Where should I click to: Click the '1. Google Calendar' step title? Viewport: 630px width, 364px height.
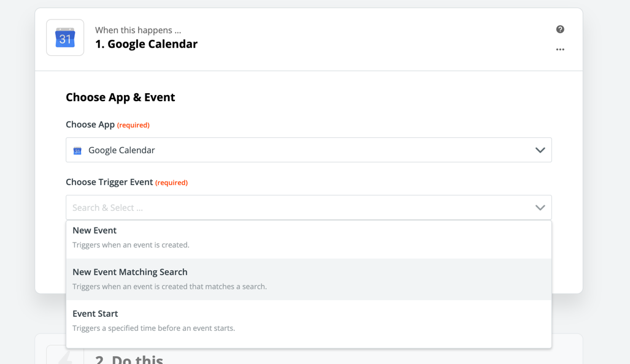pyautogui.click(x=146, y=44)
